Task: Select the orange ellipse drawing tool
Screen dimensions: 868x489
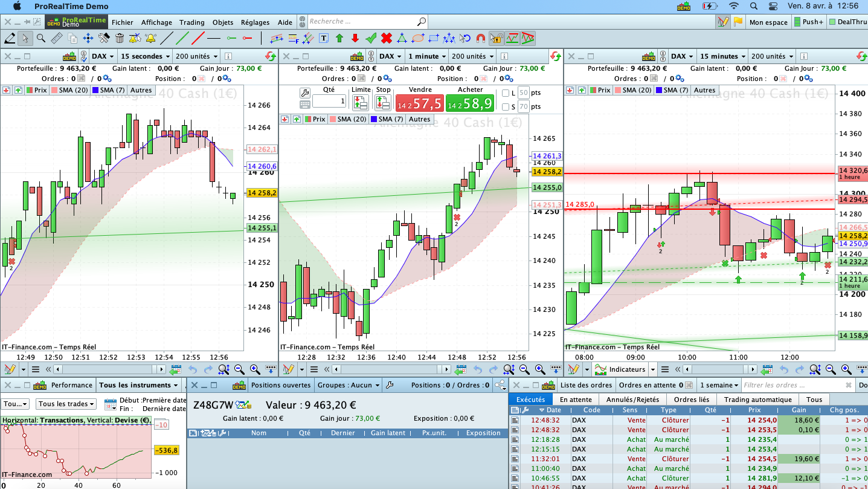Action: (418, 38)
